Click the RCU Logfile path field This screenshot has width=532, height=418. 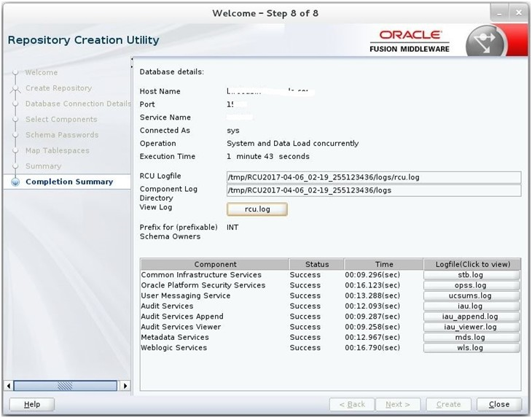pyautogui.click(x=374, y=177)
